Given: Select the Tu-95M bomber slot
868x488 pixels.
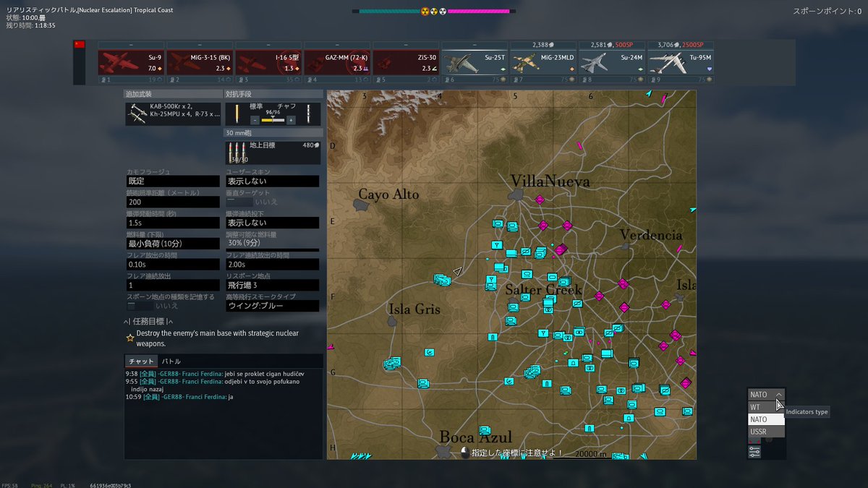Looking at the screenshot, I should [x=681, y=62].
